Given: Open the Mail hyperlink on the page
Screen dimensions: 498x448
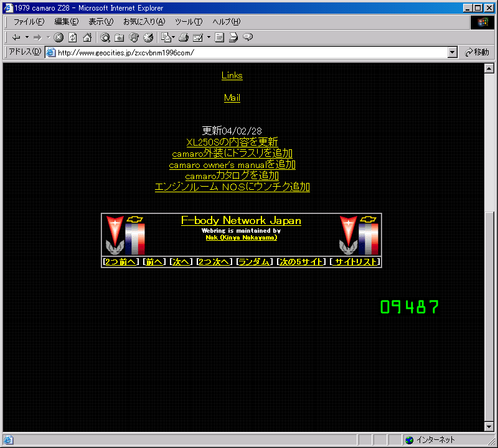Looking at the screenshot, I should 232,98.
